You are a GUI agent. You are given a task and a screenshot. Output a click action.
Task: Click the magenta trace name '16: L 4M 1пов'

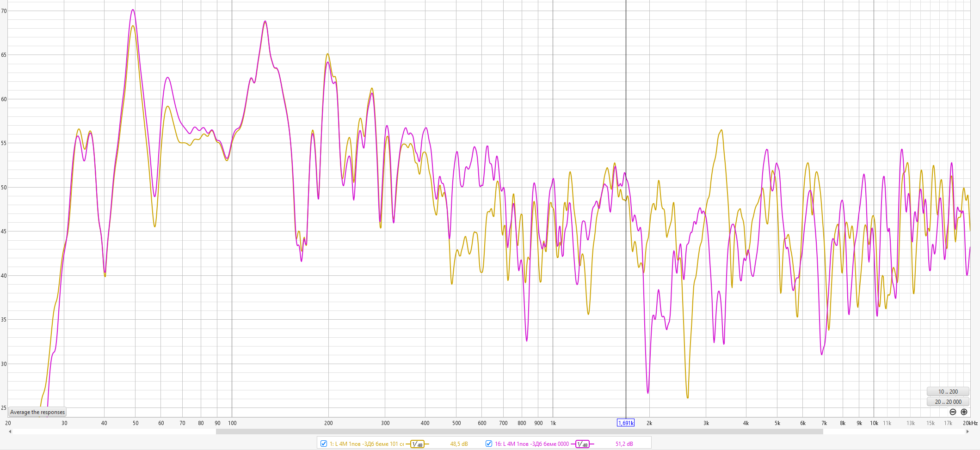pyautogui.click(x=512, y=444)
